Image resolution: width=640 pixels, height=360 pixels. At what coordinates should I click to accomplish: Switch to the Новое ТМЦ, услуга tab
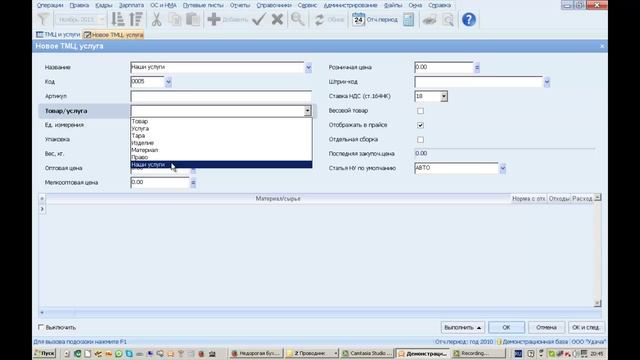(x=113, y=35)
